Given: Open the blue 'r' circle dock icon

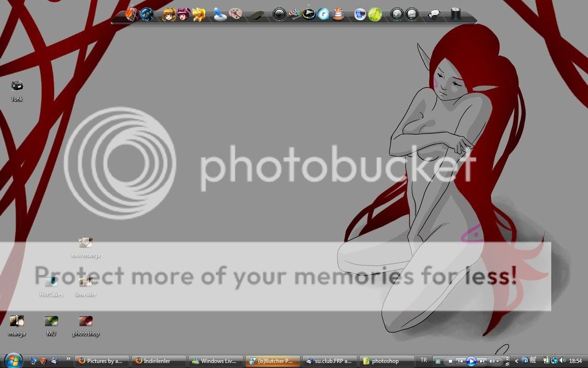Looking at the screenshot, I should pyautogui.click(x=323, y=14).
